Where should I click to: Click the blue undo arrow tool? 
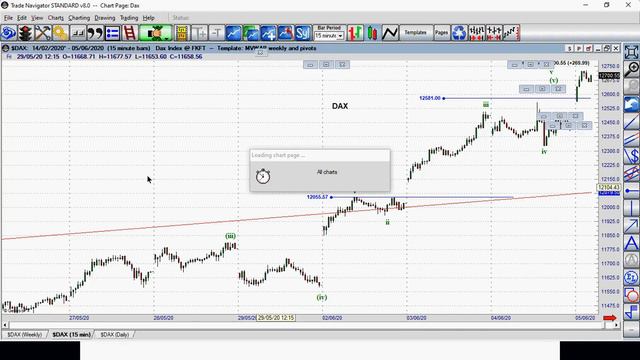point(631,104)
